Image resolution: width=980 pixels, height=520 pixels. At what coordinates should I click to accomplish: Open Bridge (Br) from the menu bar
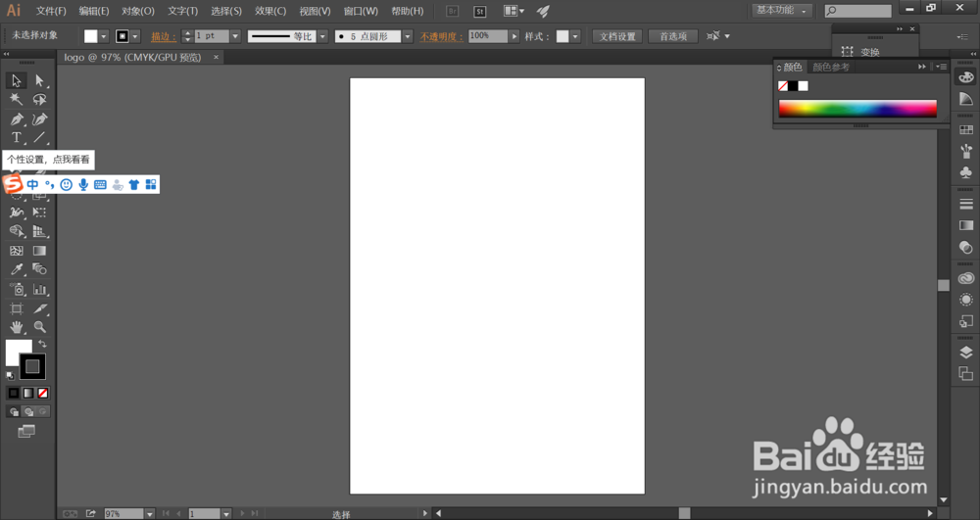coord(452,11)
